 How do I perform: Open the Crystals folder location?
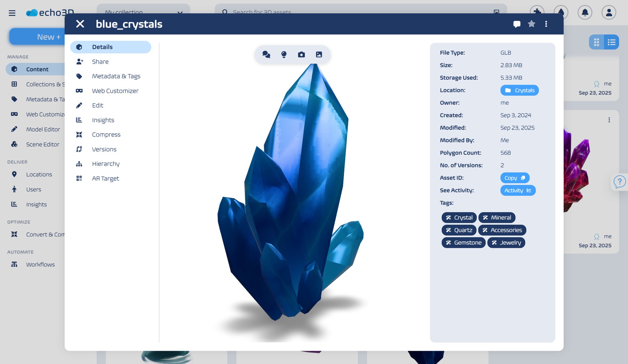pos(519,90)
